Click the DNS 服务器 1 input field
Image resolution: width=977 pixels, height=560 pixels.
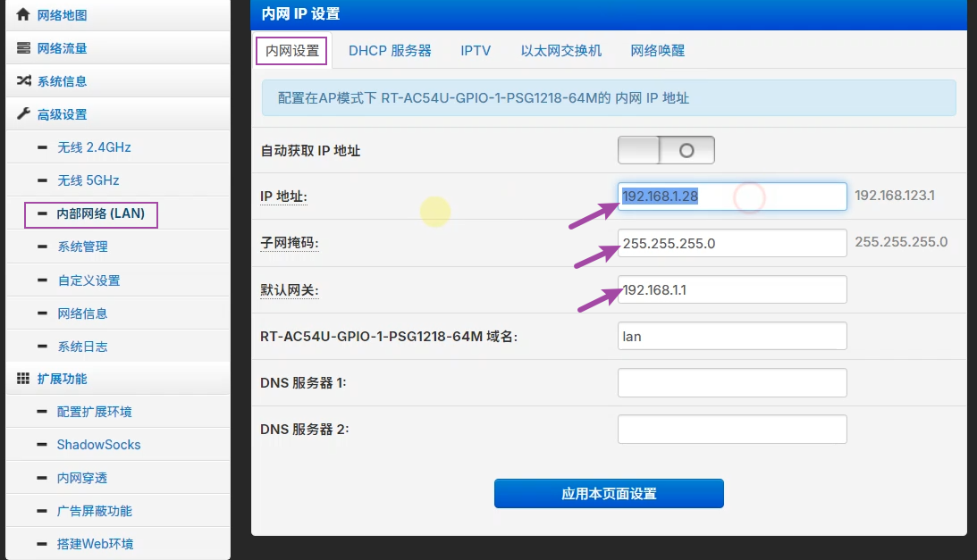[x=732, y=382]
